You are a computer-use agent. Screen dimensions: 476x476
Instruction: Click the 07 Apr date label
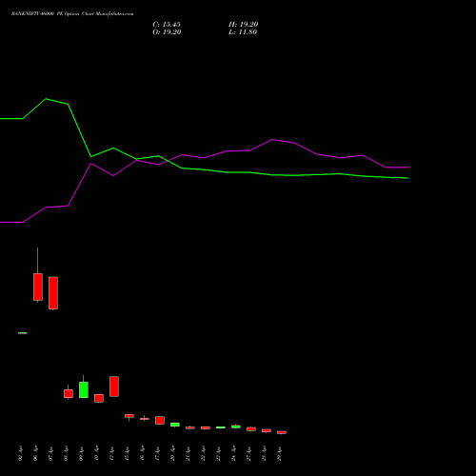[50, 454]
